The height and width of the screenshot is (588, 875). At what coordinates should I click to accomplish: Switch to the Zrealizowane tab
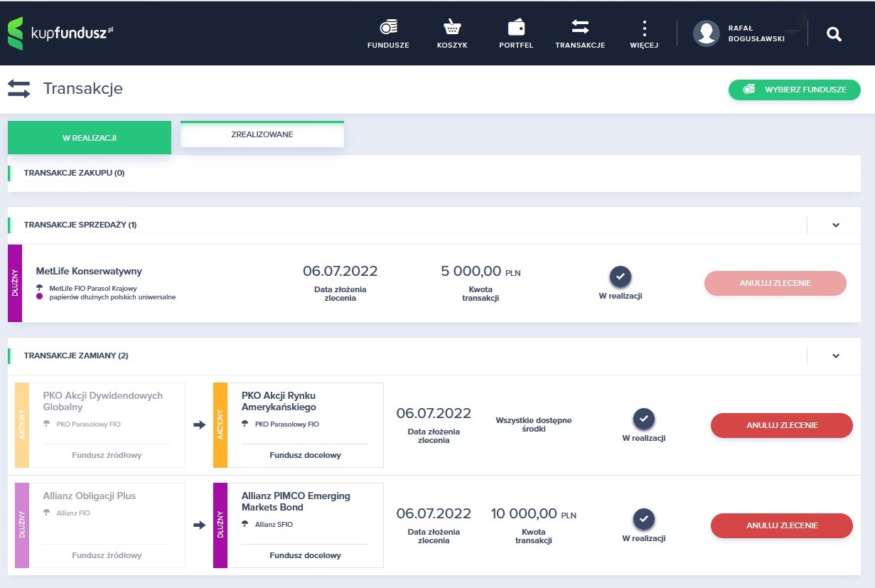(x=262, y=134)
